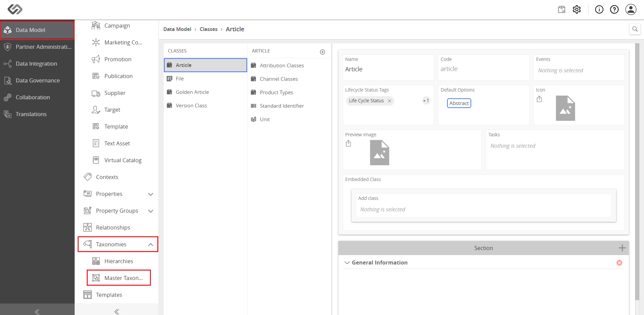Upload a preview image via the upload icon
Viewport: 644px width, 315px height.
349,144
